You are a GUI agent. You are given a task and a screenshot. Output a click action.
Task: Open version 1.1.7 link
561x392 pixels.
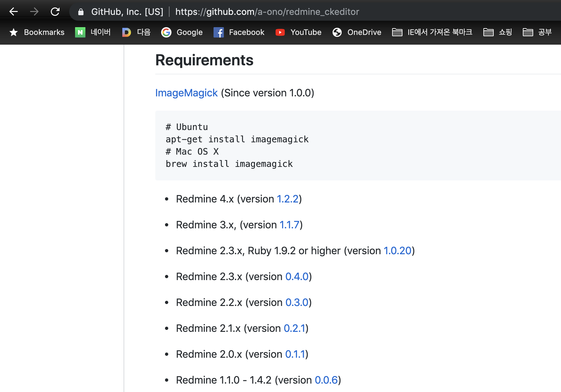pyautogui.click(x=290, y=225)
